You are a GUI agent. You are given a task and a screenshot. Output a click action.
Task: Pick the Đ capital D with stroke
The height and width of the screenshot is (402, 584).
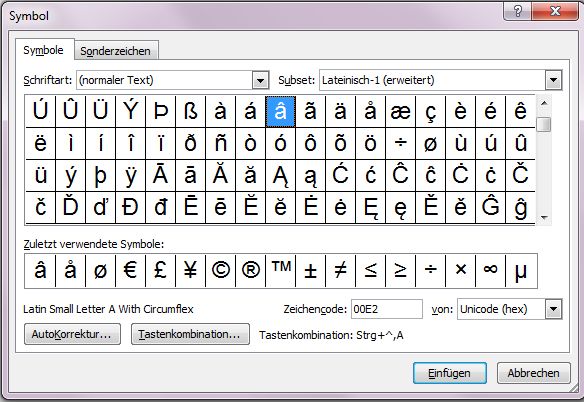[130, 208]
